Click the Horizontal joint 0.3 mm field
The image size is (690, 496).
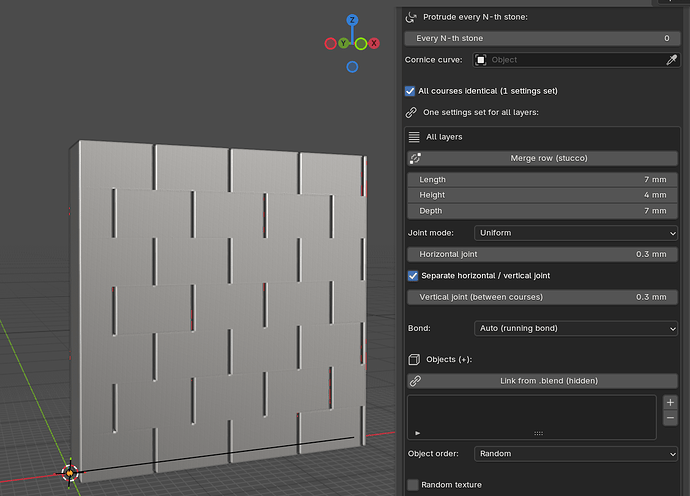543,254
